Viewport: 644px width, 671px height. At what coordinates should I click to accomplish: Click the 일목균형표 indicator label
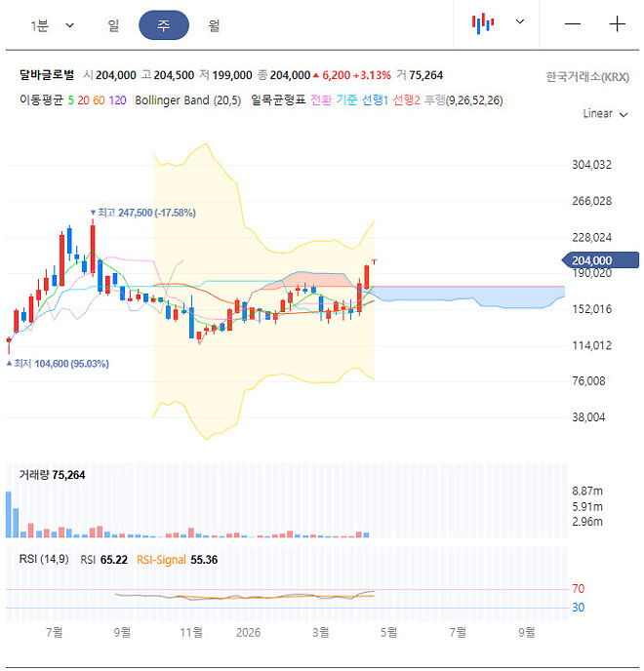(278, 100)
